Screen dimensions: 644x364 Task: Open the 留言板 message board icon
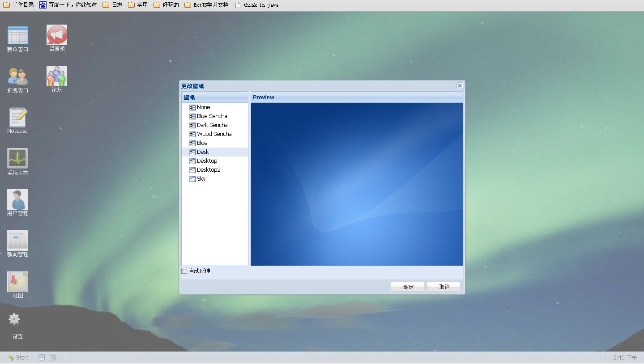[x=57, y=38]
